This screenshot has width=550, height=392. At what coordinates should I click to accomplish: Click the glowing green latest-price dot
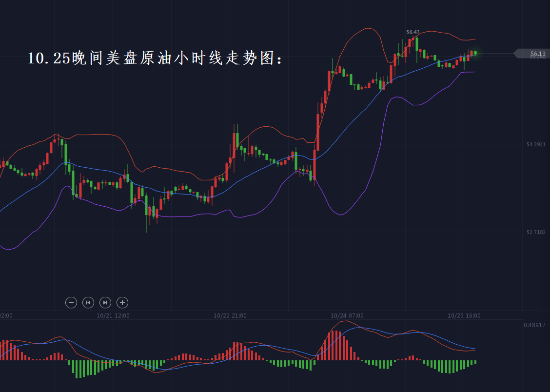[x=475, y=53]
